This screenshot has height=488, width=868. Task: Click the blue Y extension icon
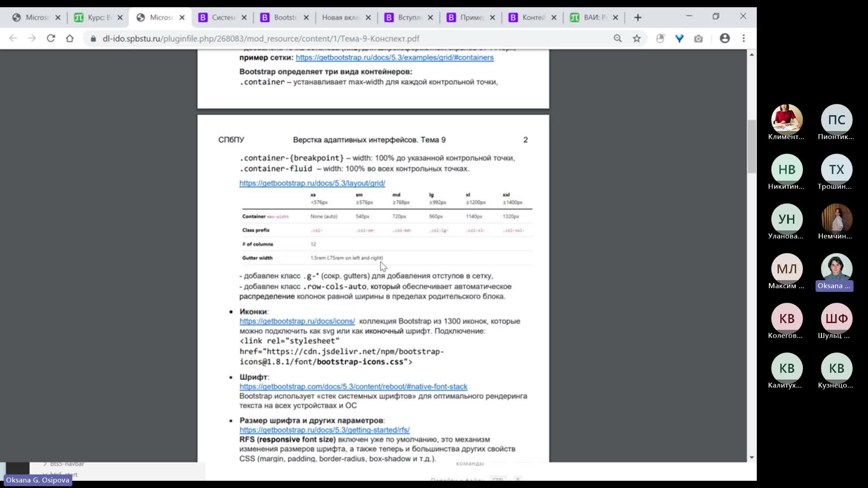[x=679, y=38]
